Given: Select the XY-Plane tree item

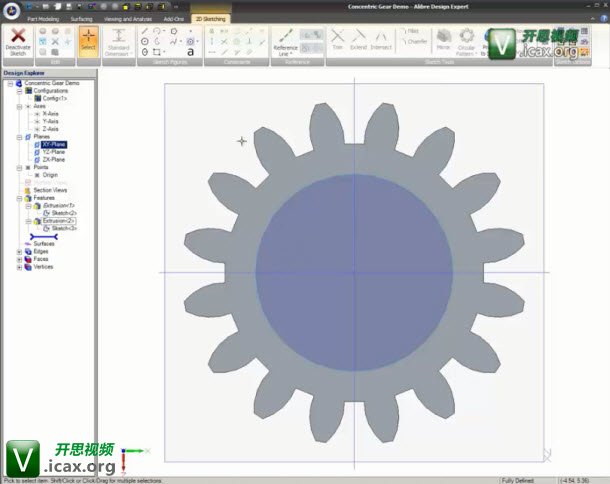Looking at the screenshot, I should tap(54, 144).
